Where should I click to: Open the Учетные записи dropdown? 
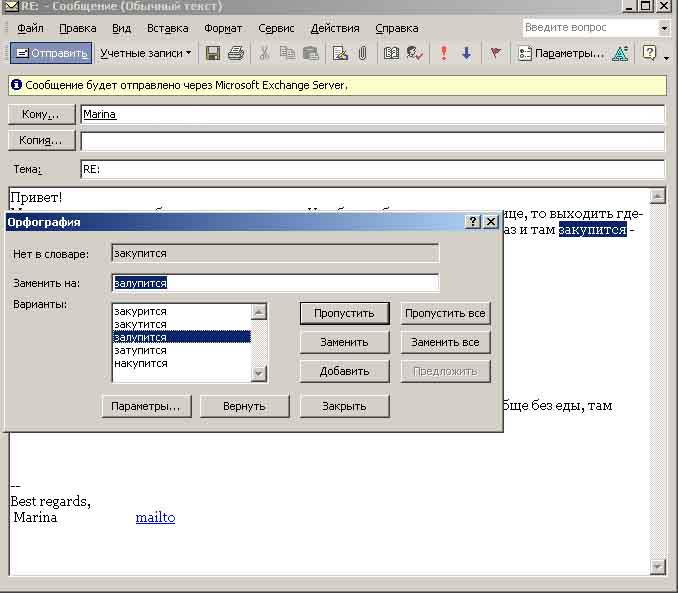point(145,53)
